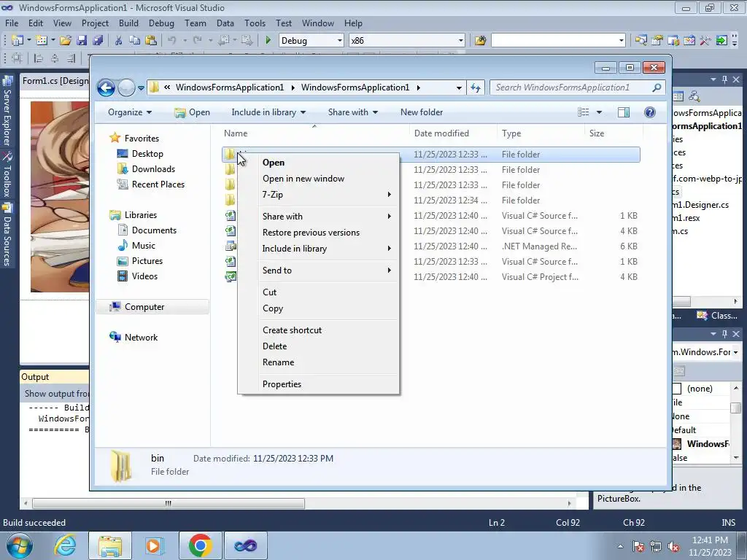Open Windows Media Player taskbar icon
The image size is (747, 560).
coord(153,545)
